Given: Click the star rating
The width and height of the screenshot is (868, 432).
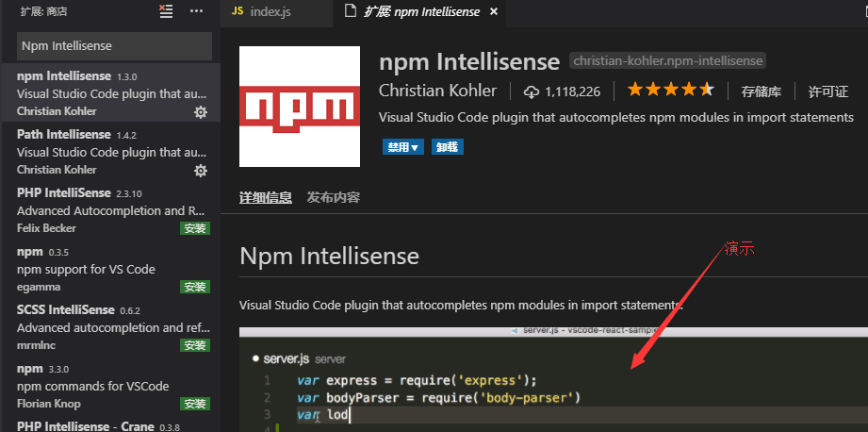Looking at the screenshot, I should click(x=671, y=91).
